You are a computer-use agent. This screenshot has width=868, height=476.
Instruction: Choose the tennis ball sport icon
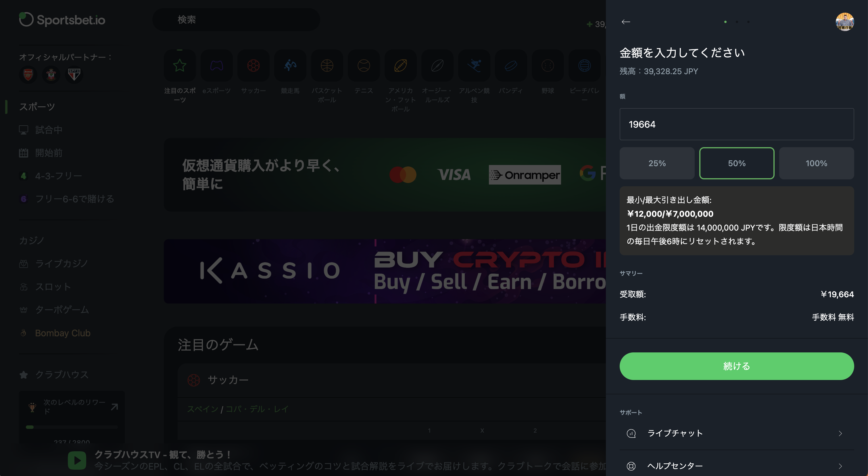pyautogui.click(x=364, y=65)
